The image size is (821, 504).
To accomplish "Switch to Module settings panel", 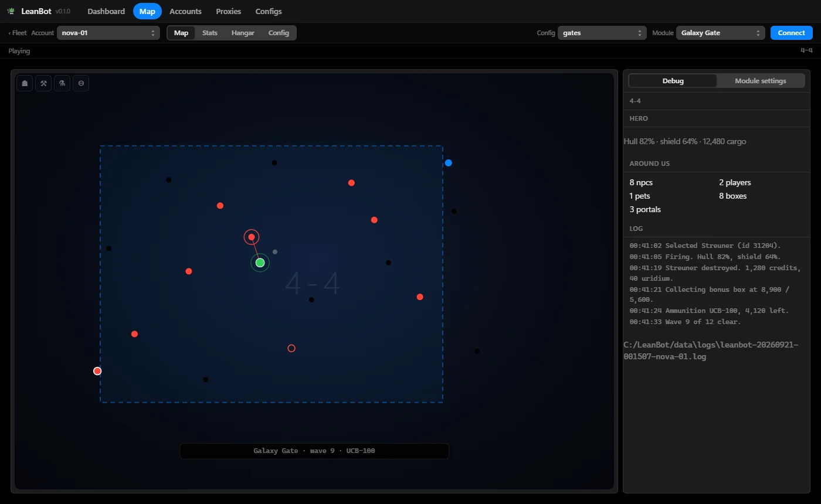I will (761, 81).
